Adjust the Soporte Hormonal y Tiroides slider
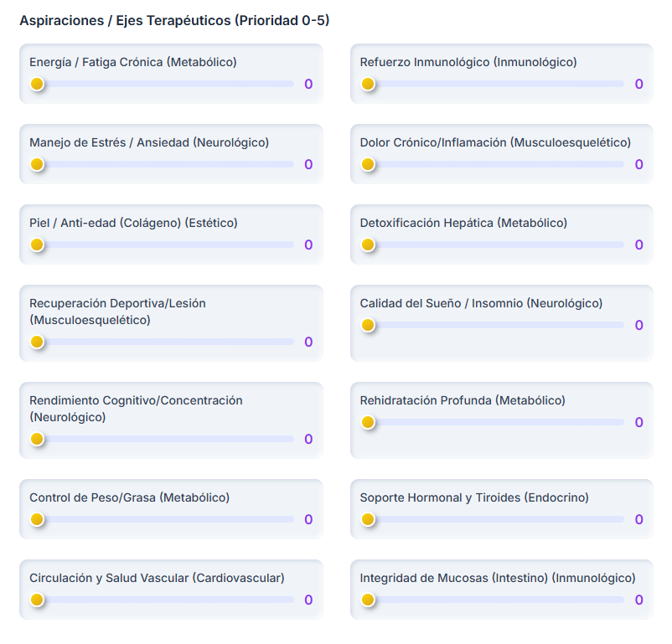 [368, 519]
